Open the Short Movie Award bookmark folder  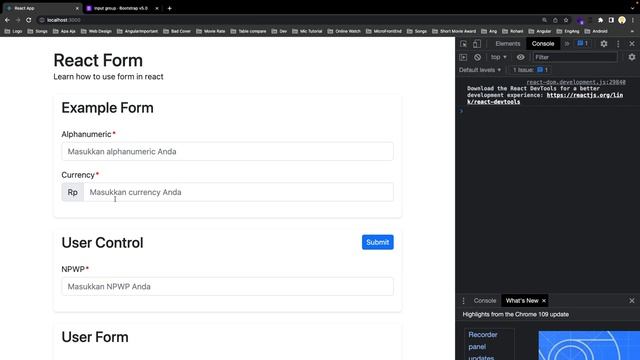pos(454,31)
